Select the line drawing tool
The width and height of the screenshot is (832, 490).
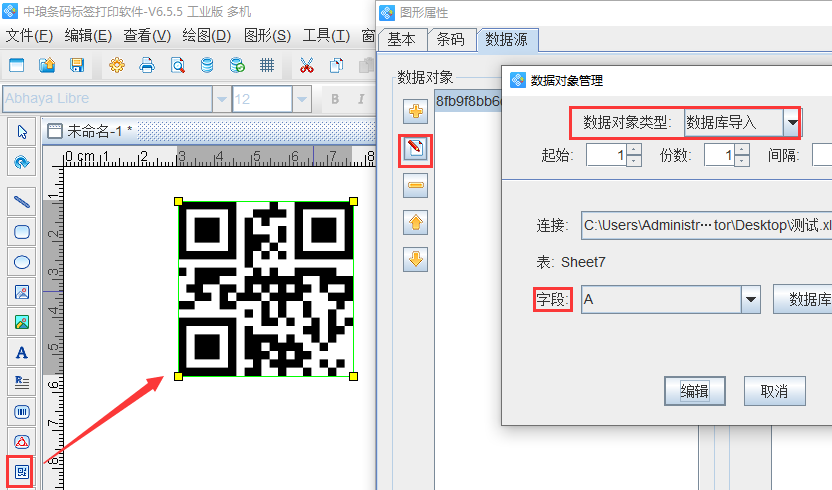(22, 202)
